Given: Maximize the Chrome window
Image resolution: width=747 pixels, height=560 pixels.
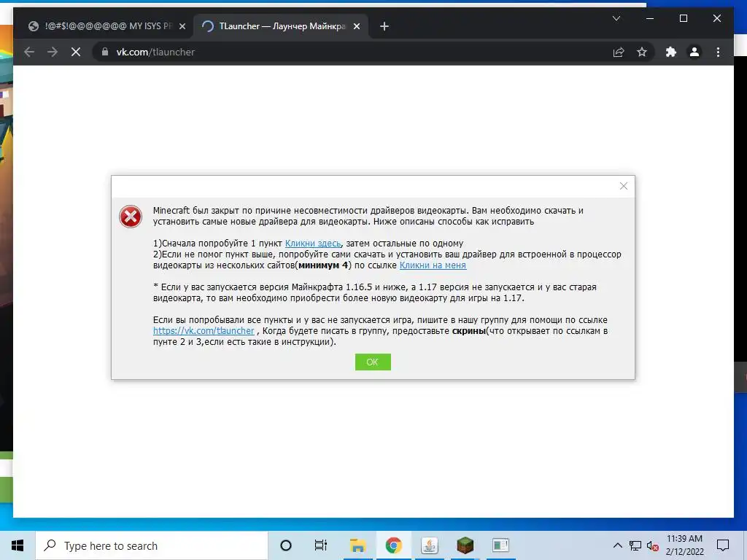Looking at the screenshot, I should [x=683, y=18].
